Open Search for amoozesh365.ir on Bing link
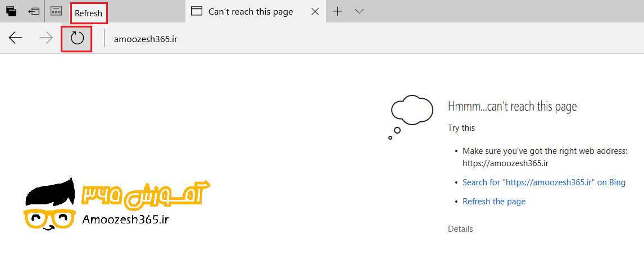This screenshot has width=644, height=256. [x=544, y=182]
